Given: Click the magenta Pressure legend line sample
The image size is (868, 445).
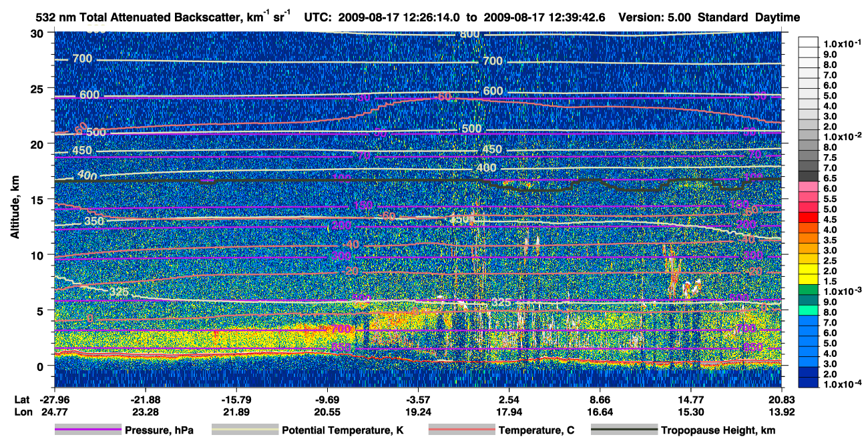Looking at the screenshot, I should pyautogui.click(x=87, y=430).
